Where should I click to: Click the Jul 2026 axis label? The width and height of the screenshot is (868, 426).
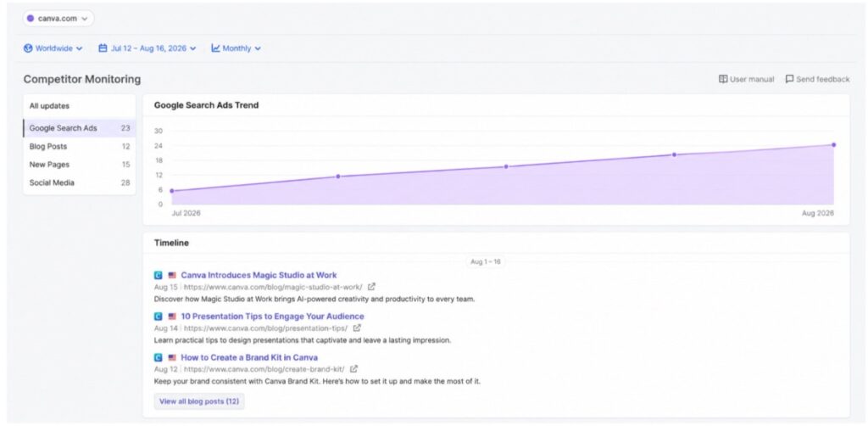coord(186,213)
